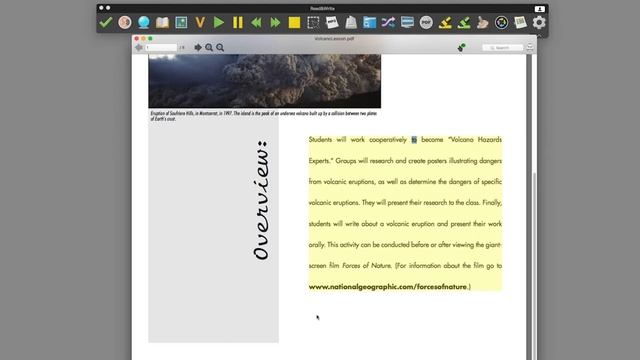This screenshot has width=640, height=360.
Task: Click the words "Volcano Hazards" in the paragraph
Action: pyautogui.click(x=475, y=140)
